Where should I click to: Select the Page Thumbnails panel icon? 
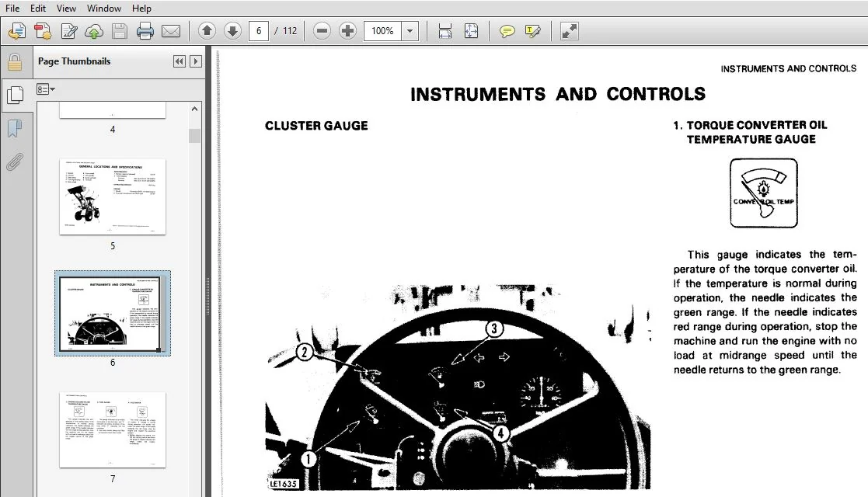pos(15,96)
